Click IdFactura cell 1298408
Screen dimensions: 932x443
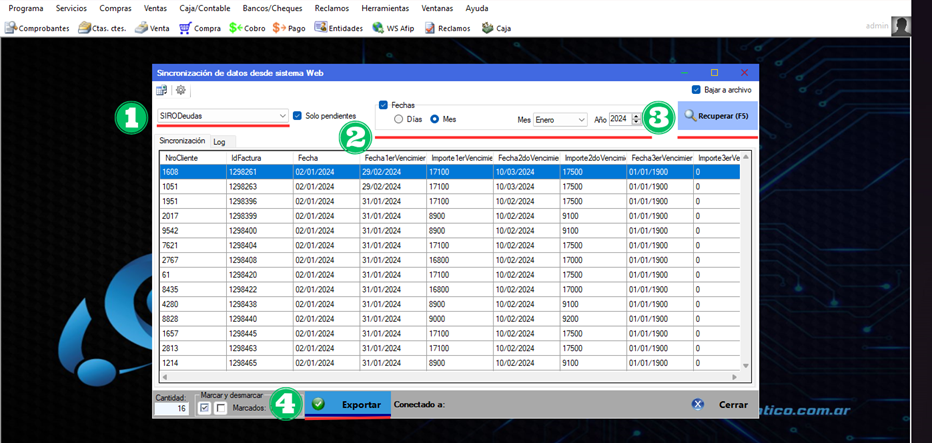coord(260,260)
